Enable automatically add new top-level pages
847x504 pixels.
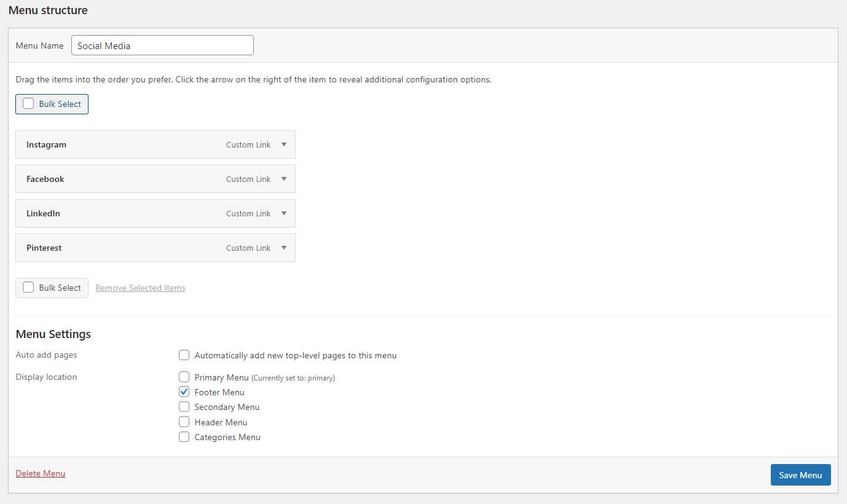coord(184,355)
